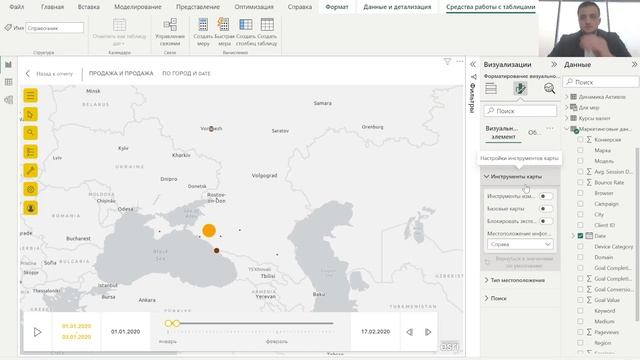The width and height of the screenshot is (640, 360).
Task: Open the map wrench analysis tool
Action: (30, 171)
